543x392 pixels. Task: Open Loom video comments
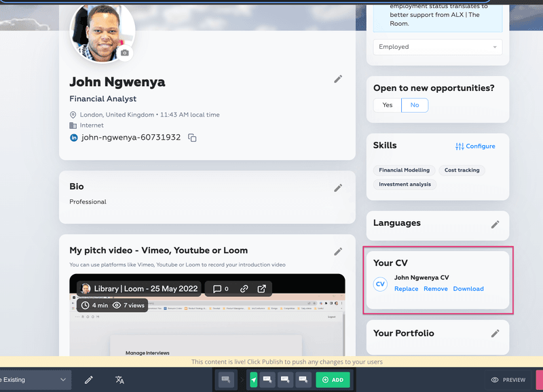221,289
